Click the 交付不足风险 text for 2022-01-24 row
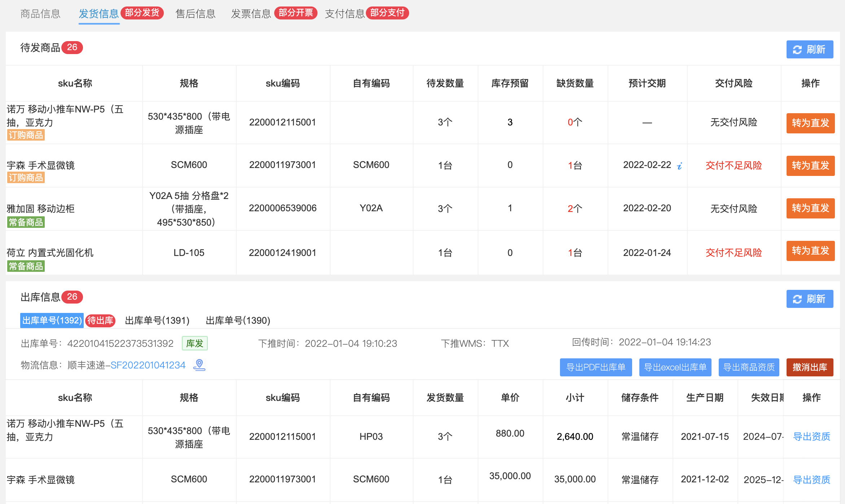Screen dimensions: 845x504 coord(734,253)
